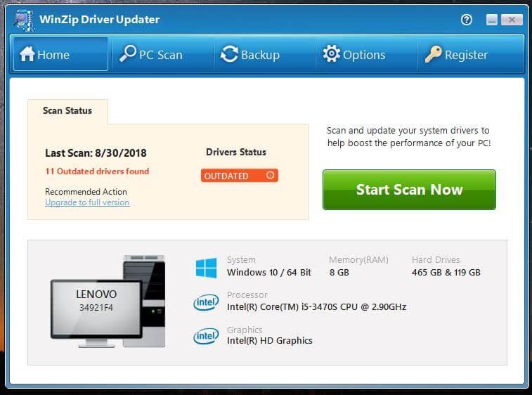The height and width of the screenshot is (395, 532).
Task: Follow the Upgrade to full version link
Action: (87, 202)
